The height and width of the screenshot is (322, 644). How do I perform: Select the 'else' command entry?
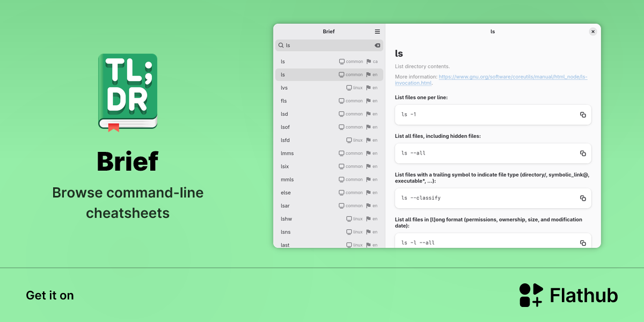[x=329, y=193]
